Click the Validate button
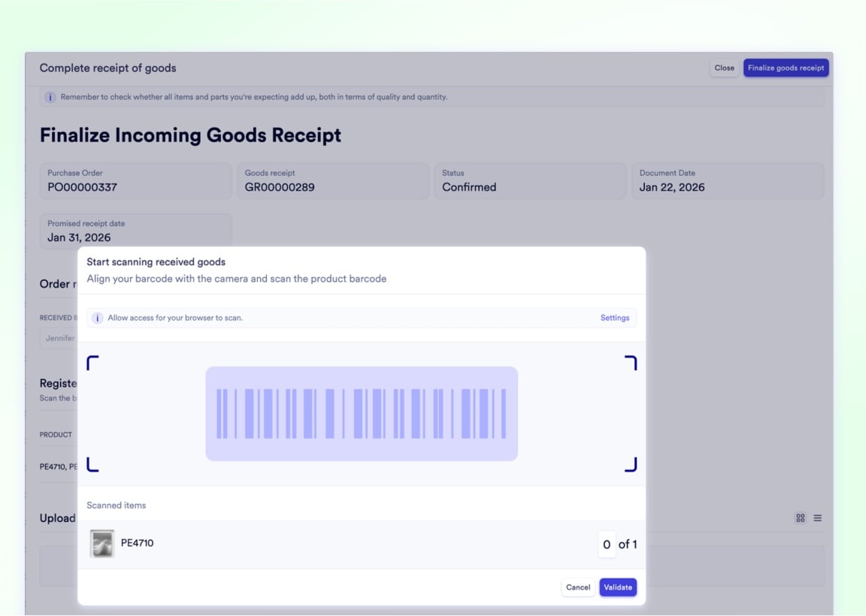 617,587
